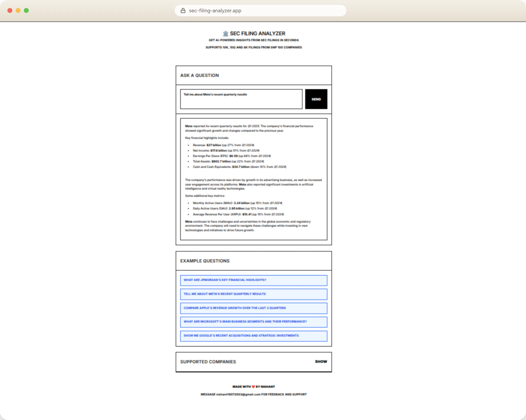Click the 'Key financial highlights include' text
This screenshot has width=526, height=420.
click(207, 138)
